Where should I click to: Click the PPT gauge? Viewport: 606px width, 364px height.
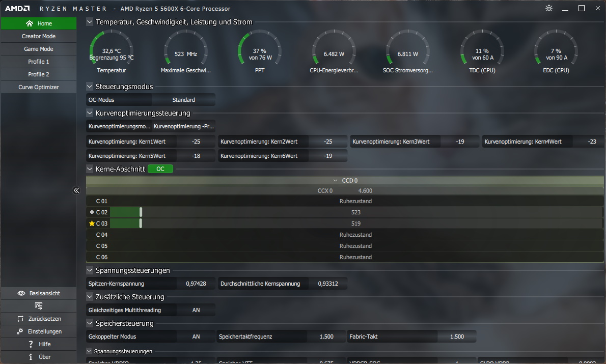pyautogui.click(x=260, y=52)
